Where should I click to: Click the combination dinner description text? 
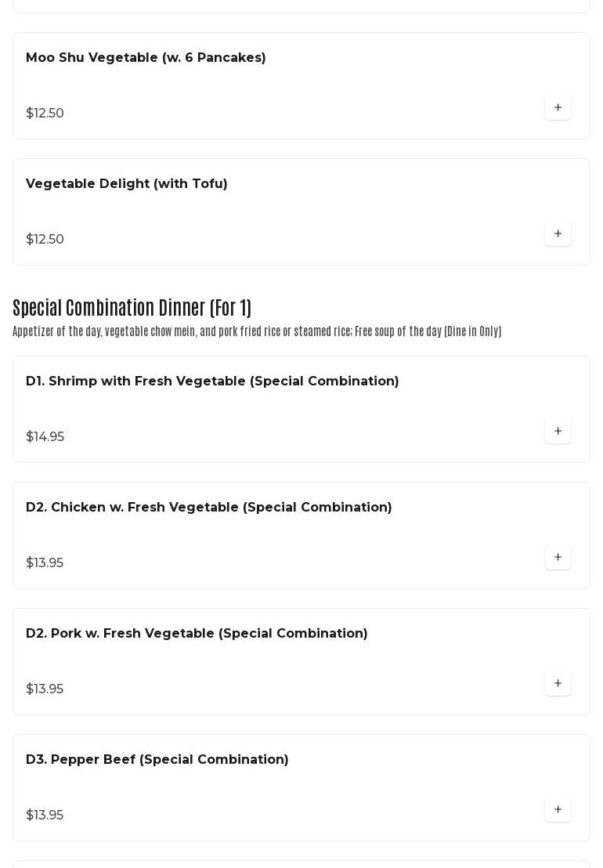(257, 331)
